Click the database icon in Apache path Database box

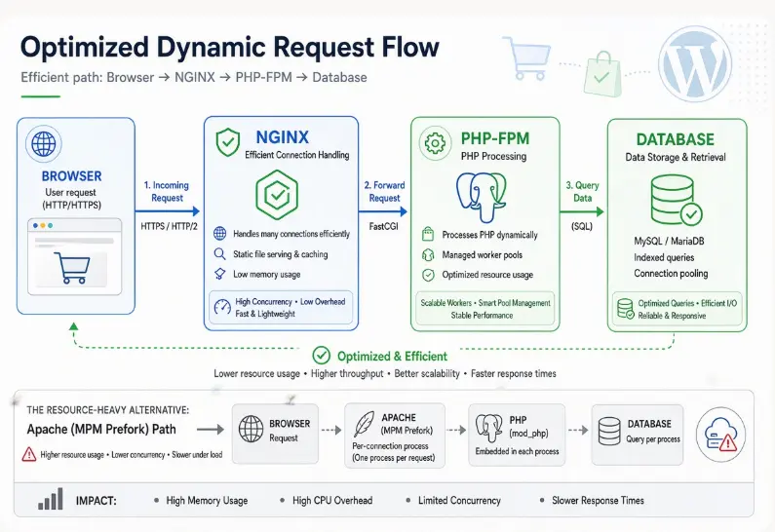[609, 432]
